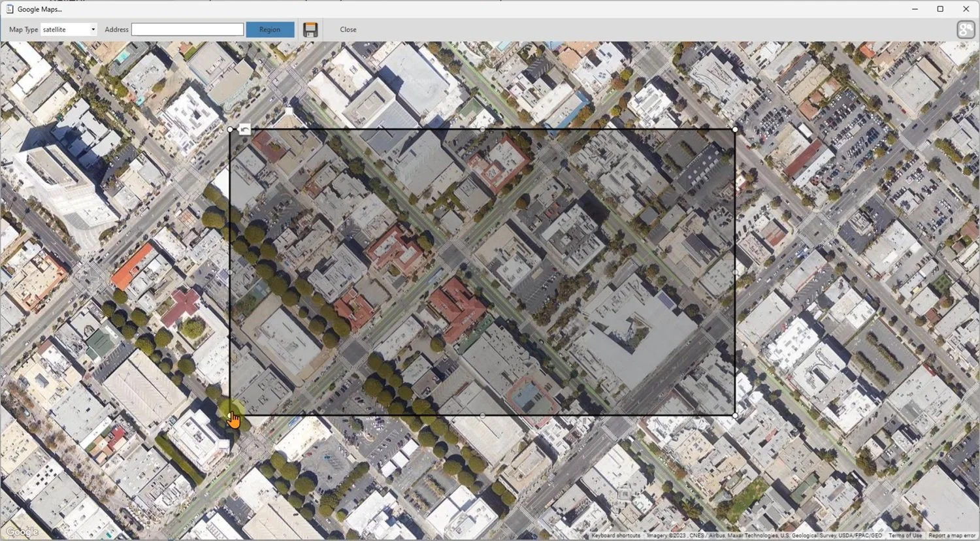Screen dimensions: 980x541
Task: Click the bottom-edge midpoint handle of the selection
Action: click(483, 416)
